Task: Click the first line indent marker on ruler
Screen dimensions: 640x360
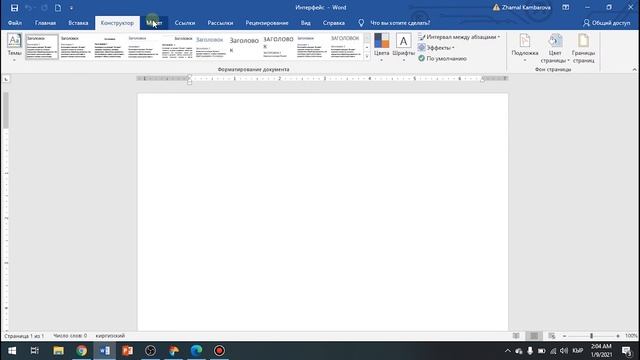Action: point(189,76)
